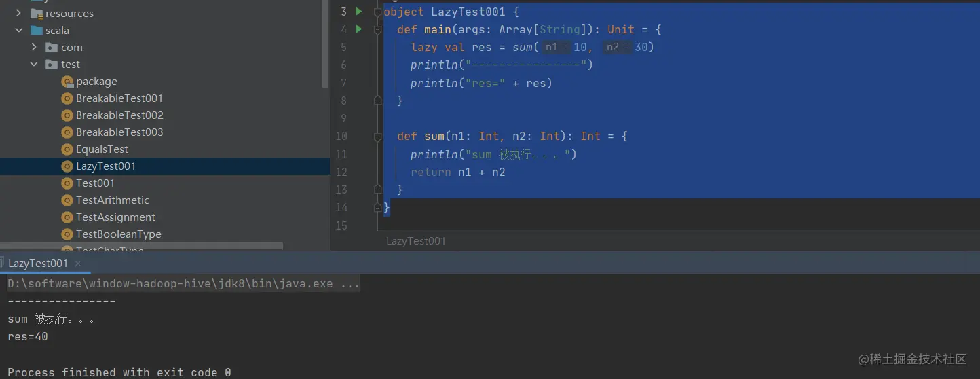Expand the com package chevron
Viewport: 980px width, 379px height.
[34, 47]
